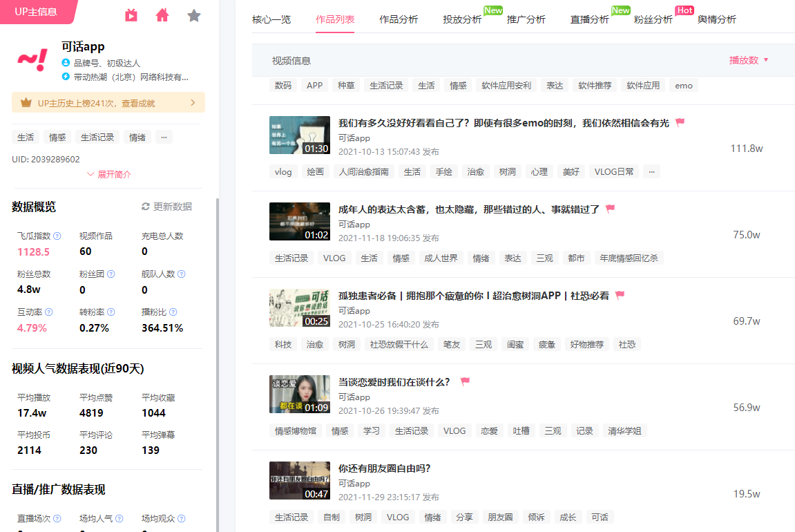Click the UP主信息 header label
The height and width of the screenshot is (532, 795).
(x=35, y=12)
